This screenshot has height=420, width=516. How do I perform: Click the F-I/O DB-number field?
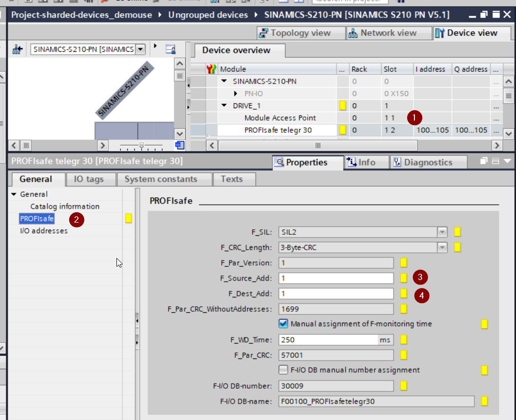click(336, 386)
